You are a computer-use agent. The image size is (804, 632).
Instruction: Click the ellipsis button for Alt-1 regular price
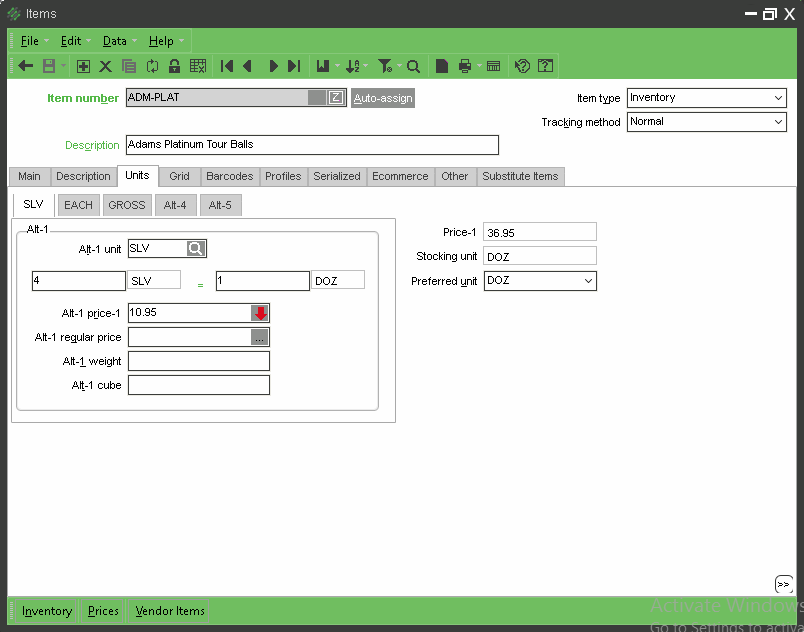tap(259, 337)
